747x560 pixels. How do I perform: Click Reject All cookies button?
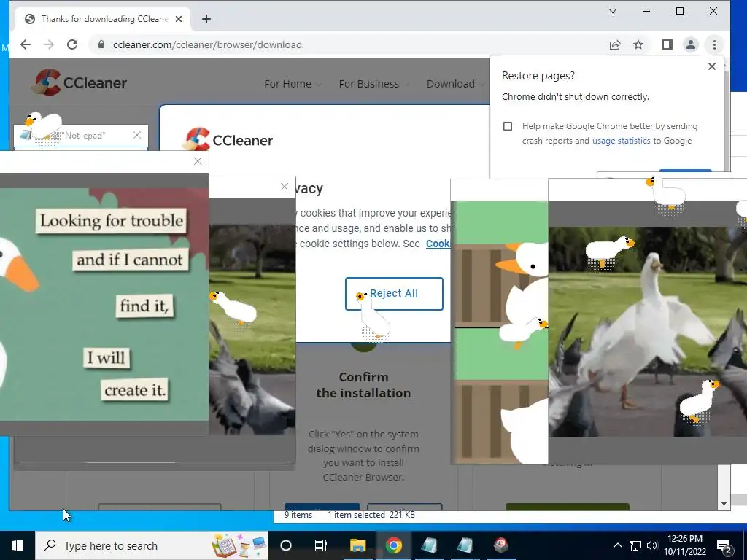[394, 293]
